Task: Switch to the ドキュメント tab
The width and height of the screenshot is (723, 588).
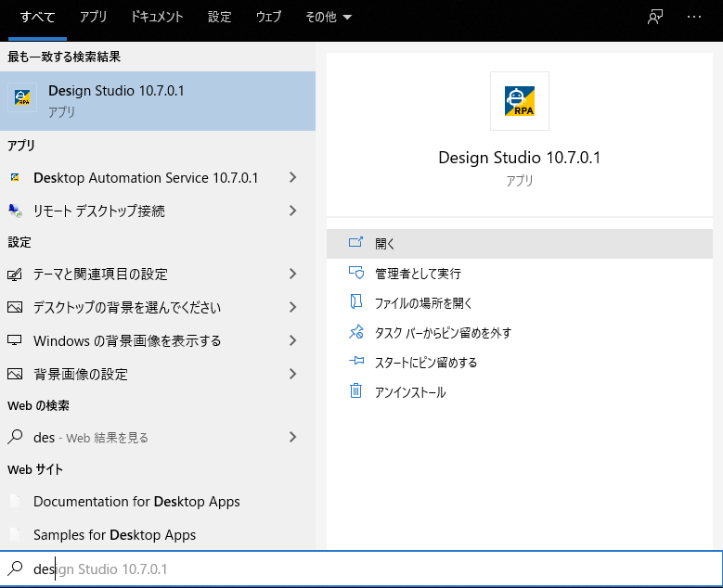Action: [157, 17]
